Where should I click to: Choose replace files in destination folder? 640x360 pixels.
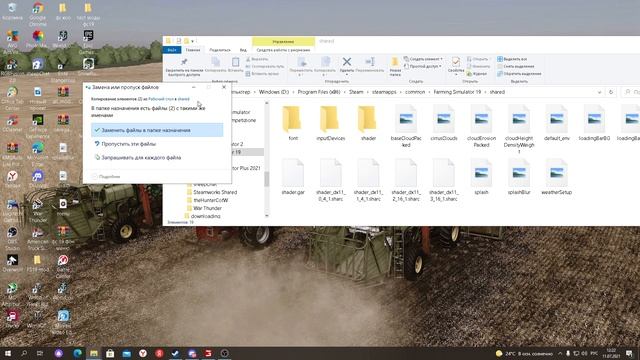[x=157, y=130]
